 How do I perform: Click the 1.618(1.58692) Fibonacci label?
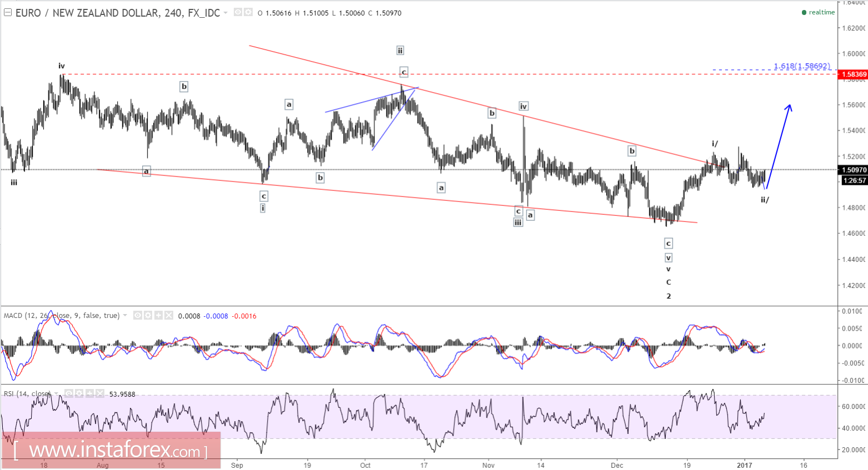tap(802, 65)
